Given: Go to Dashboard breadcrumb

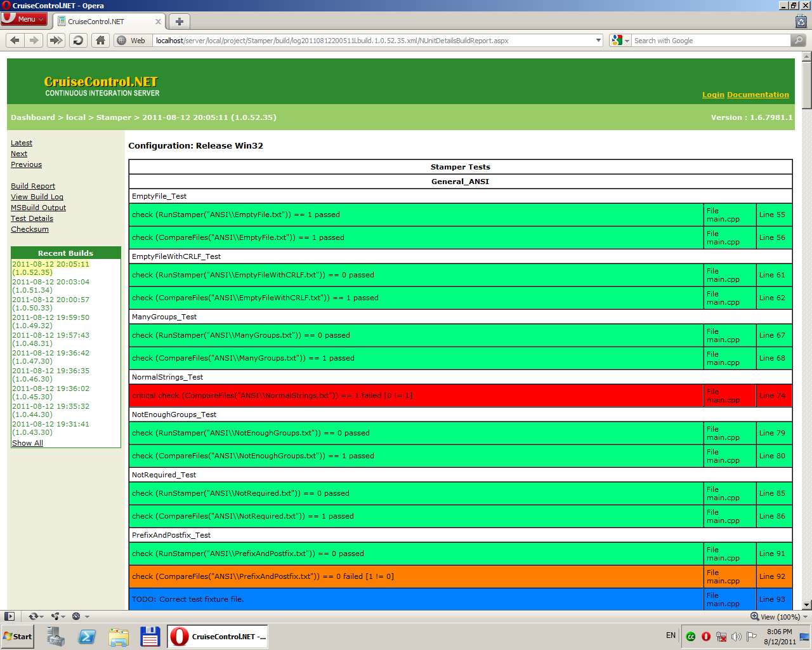Looking at the screenshot, I should click(33, 117).
